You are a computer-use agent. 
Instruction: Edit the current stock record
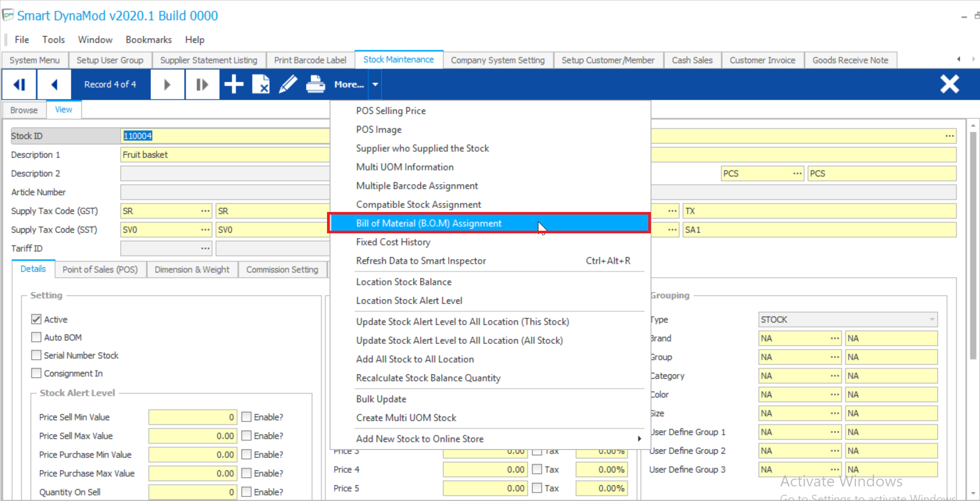tap(288, 84)
